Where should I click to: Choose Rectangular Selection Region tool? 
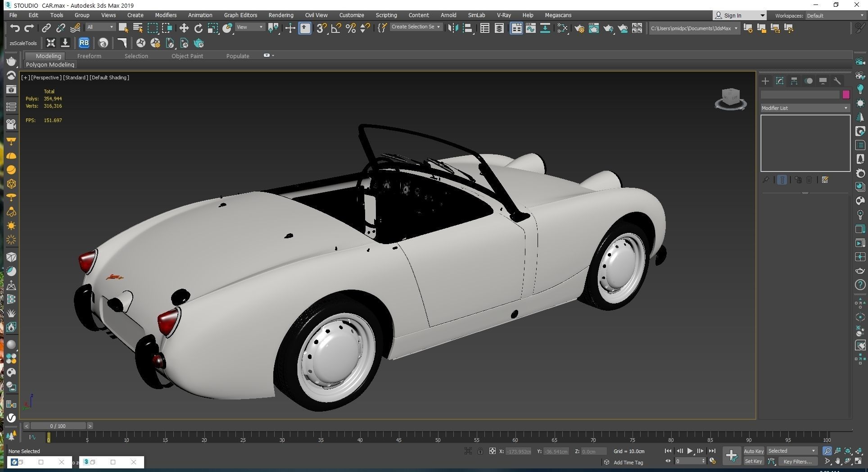coord(153,28)
